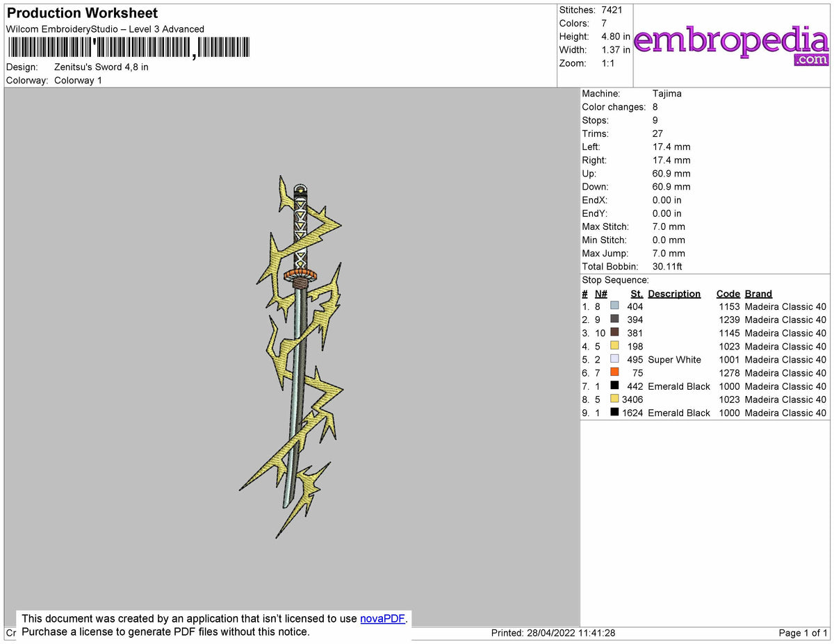Click the Code column header

point(728,293)
